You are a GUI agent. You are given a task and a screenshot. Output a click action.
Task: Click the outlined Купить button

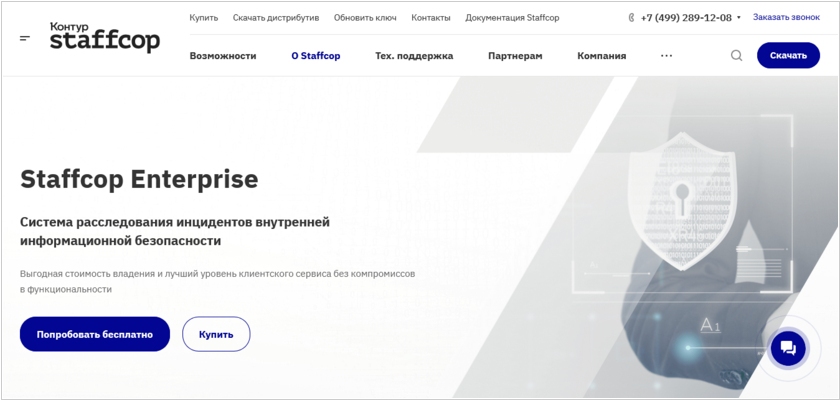point(216,334)
